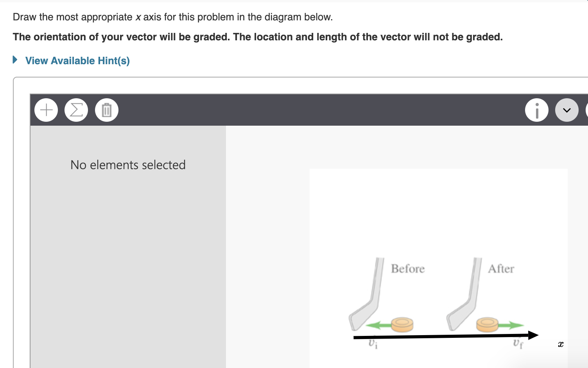The width and height of the screenshot is (588, 368).
Task: Expand View Available Hint(s)
Action: point(77,60)
